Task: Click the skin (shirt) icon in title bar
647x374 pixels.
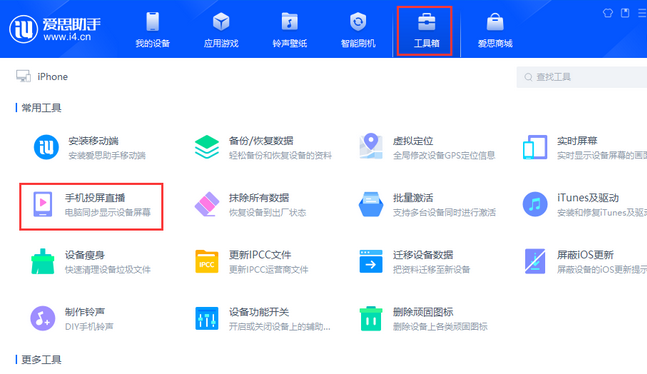Action: [608, 13]
